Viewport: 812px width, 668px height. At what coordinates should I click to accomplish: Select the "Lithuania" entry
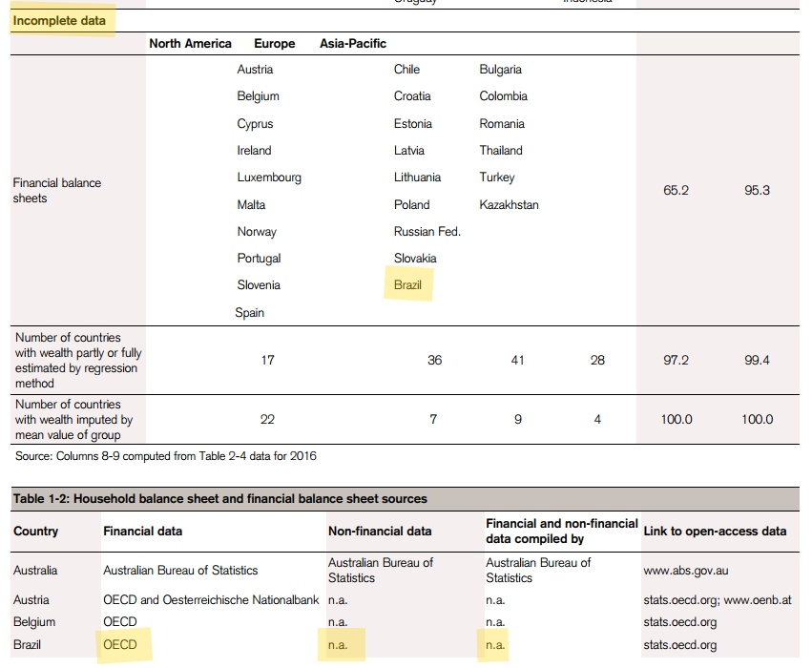click(x=417, y=177)
